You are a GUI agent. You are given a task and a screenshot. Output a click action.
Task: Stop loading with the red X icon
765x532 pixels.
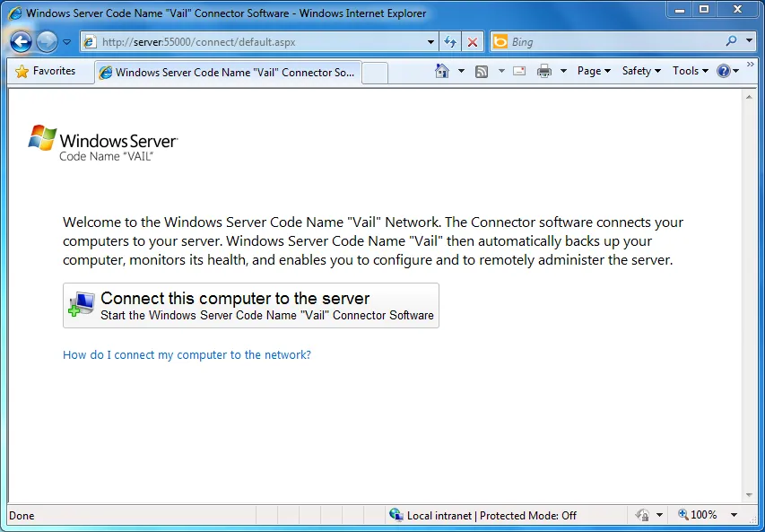(473, 42)
